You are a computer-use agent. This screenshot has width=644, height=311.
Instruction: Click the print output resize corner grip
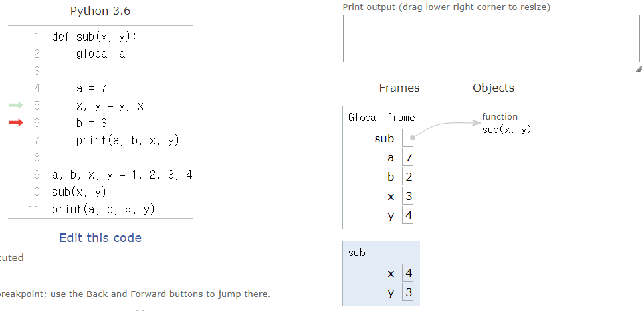pyautogui.click(x=638, y=68)
